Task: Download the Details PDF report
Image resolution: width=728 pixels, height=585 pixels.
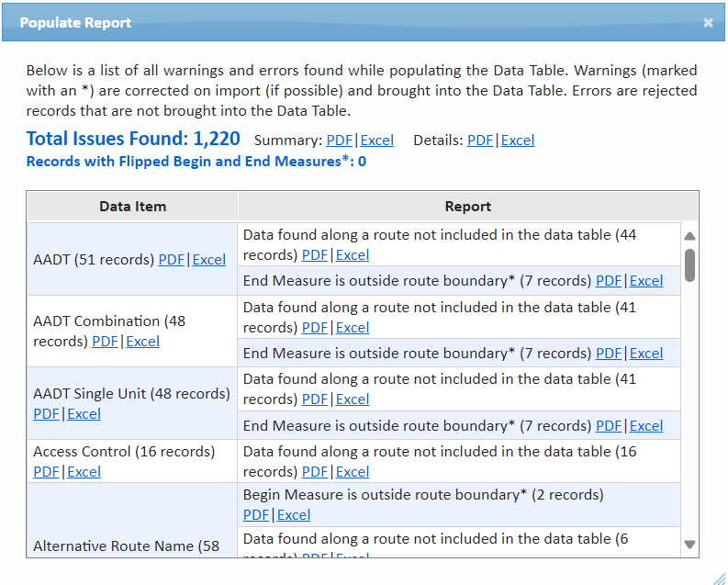Action: coord(479,141)
